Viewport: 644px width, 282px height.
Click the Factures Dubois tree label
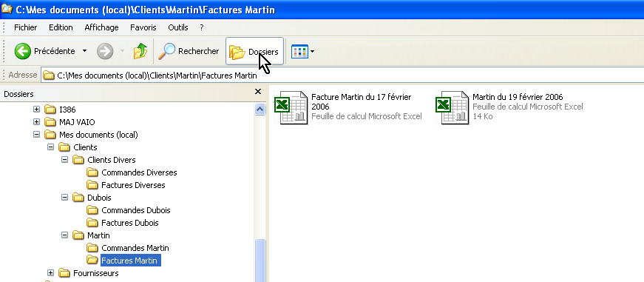point(130,223)
